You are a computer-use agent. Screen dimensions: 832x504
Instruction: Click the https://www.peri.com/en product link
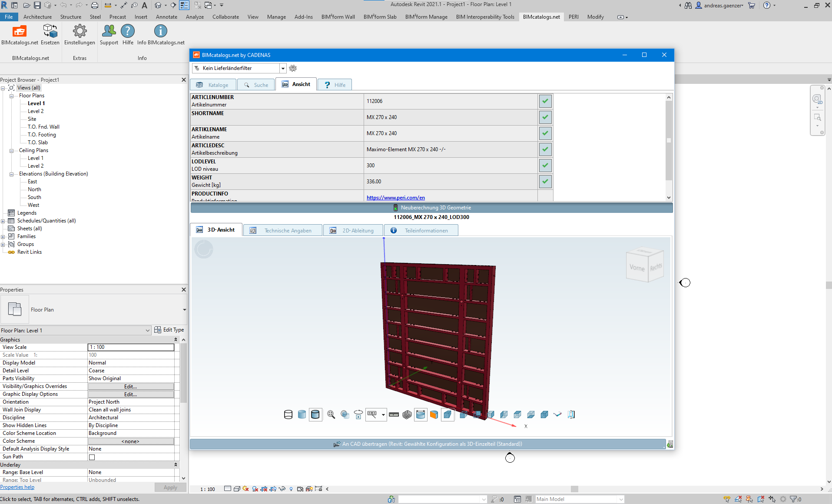[x=395, y=197]
